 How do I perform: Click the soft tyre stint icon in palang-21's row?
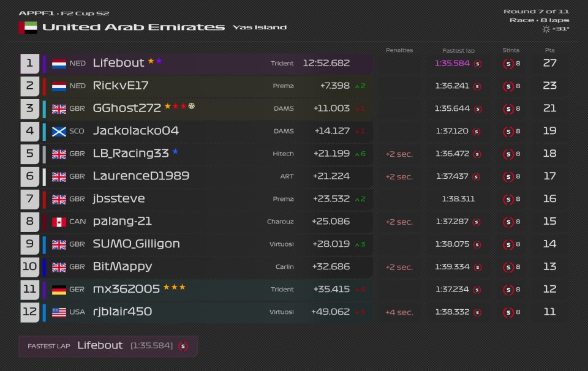pyautogui.click(x=508, y=222)
